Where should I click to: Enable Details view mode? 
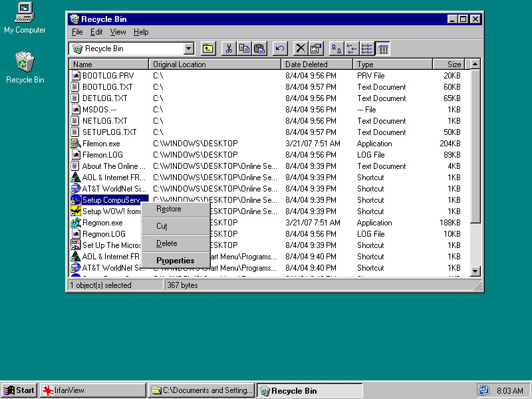click(382, 48)
